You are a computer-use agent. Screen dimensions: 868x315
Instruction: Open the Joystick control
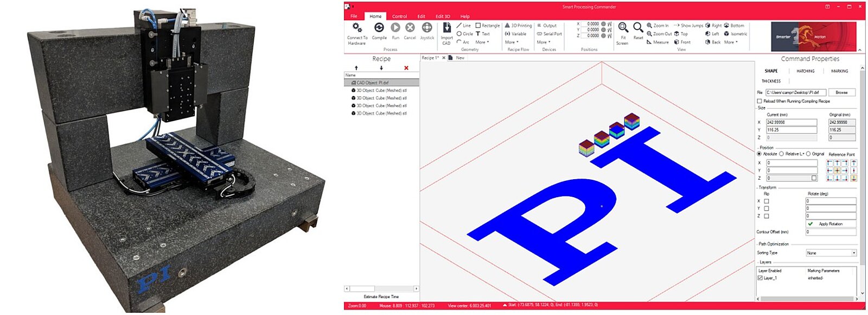click(427, 27)
